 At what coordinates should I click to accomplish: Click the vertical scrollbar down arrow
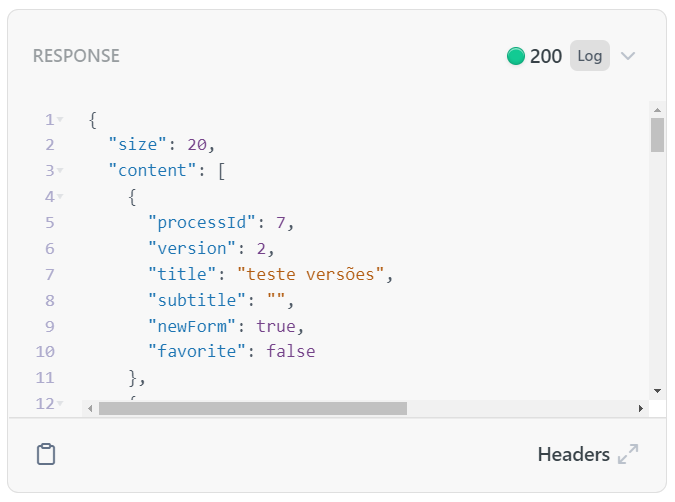tap(657, 391)
